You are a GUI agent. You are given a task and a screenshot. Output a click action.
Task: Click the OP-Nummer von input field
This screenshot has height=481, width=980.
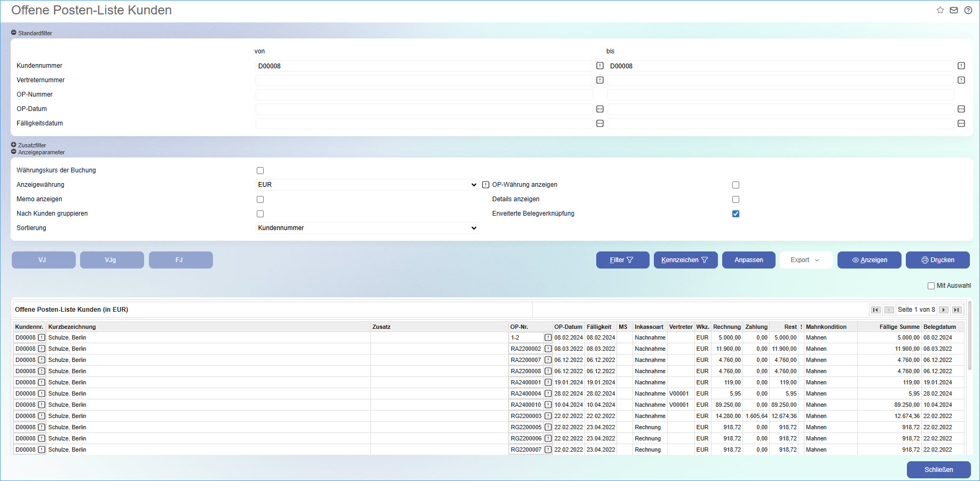[424, 94]
